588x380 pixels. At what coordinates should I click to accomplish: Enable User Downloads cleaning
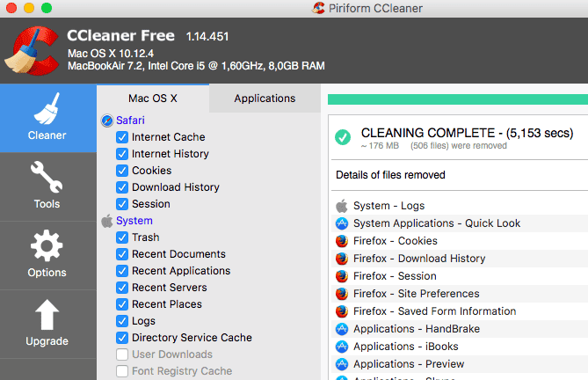pyautogui.click(x=122, y=354)
